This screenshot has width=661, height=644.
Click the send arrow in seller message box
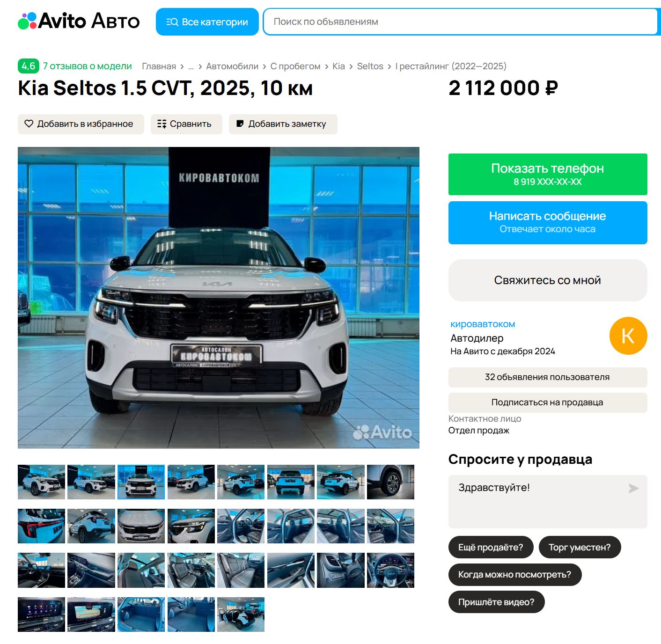[633, 489]
